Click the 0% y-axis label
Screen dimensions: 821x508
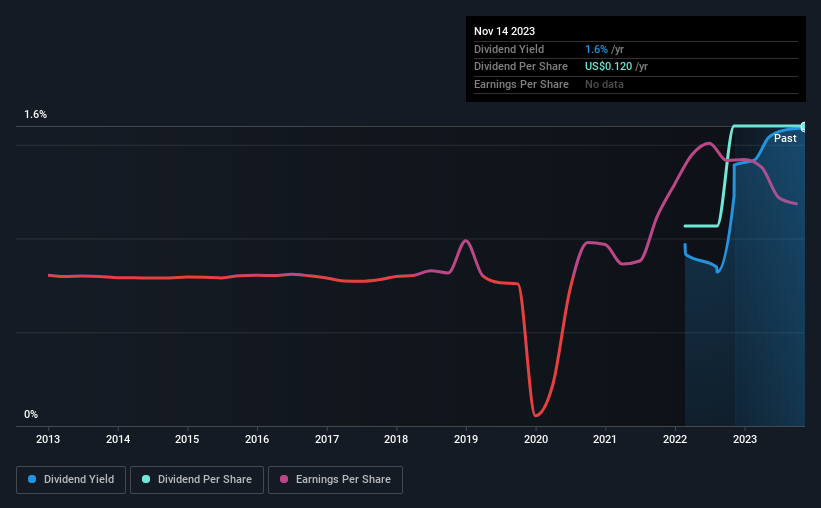click(x=31, y=414)
